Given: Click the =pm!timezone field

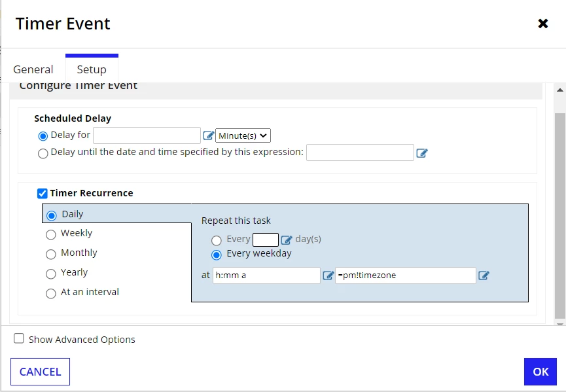Looking at the screenshot, I should tap(406, 276).
